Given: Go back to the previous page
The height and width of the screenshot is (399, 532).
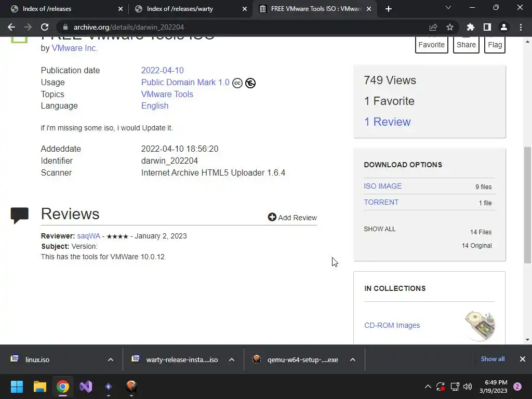Looking at the screenshot, I should [11, 27].
